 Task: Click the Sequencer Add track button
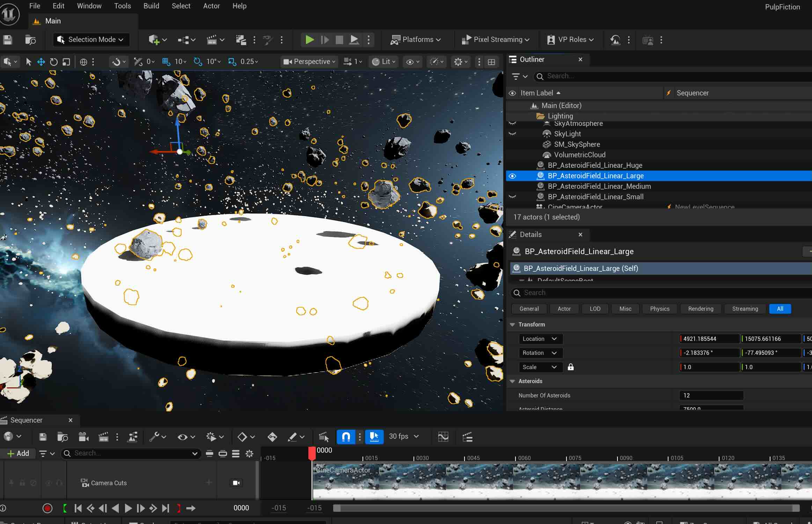[x=18, y=453]
